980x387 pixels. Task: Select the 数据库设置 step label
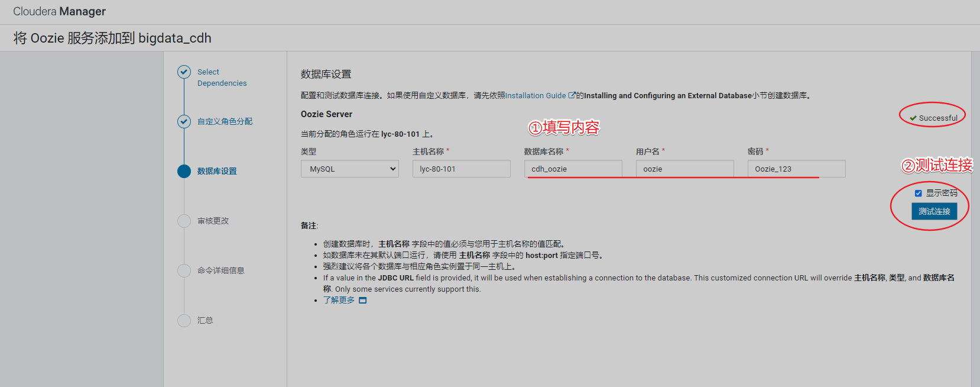[x=217, y=171]
